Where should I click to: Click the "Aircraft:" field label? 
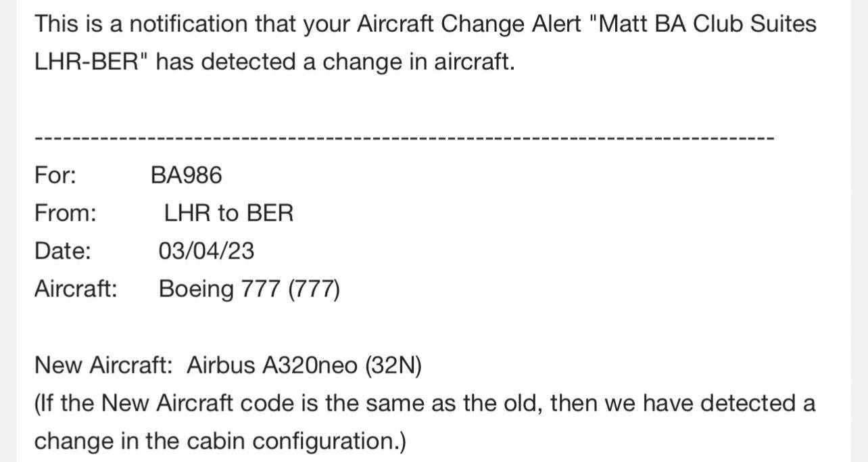tap(76, 290)
